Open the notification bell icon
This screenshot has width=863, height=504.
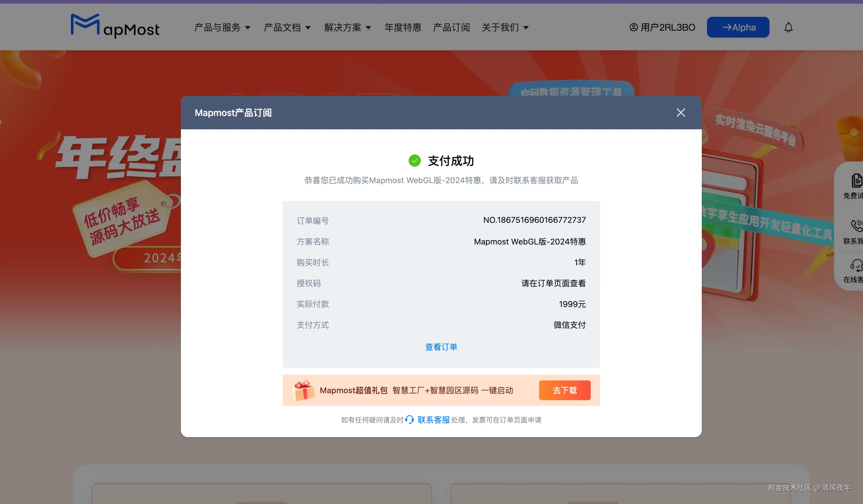tap(788, 27)
